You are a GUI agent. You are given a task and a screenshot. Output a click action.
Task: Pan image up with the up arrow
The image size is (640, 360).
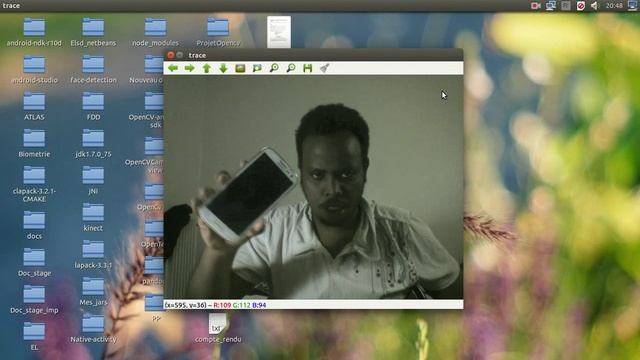[207, 68]
